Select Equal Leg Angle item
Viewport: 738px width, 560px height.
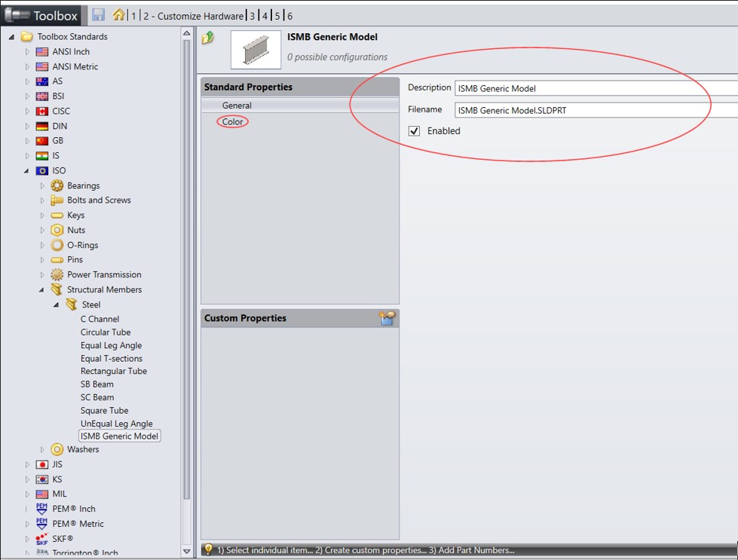tap(111, 345)
